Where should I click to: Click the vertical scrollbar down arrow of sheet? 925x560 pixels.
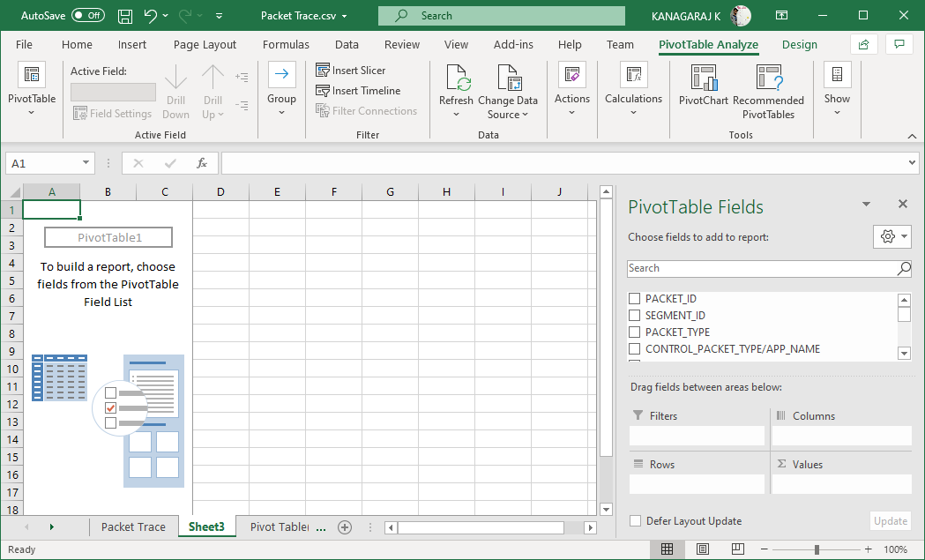click(x=606, y=509)
